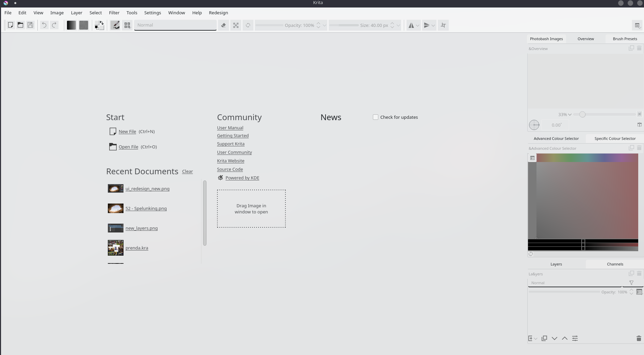This screenshot has width=644, height=355.
Task: Click the recent documents scrollbar
Action: (205, 213)
